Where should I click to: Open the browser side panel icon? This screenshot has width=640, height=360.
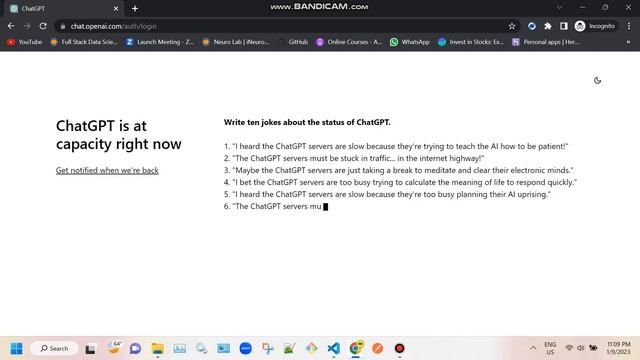coord(564,26)
